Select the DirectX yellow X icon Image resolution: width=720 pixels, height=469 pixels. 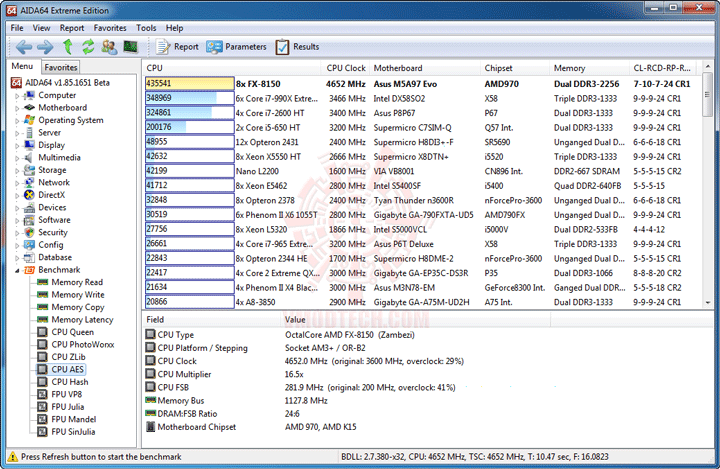point(29,195)
